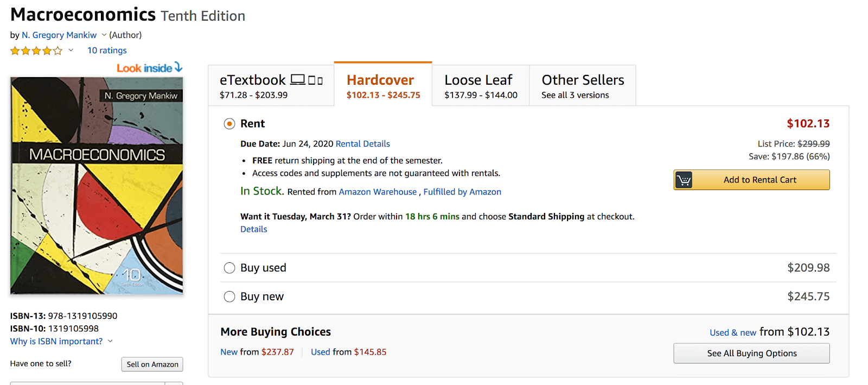Click the star rating icons
The image size is (868, 385).
pyautogui.click(x=36, y=51)
